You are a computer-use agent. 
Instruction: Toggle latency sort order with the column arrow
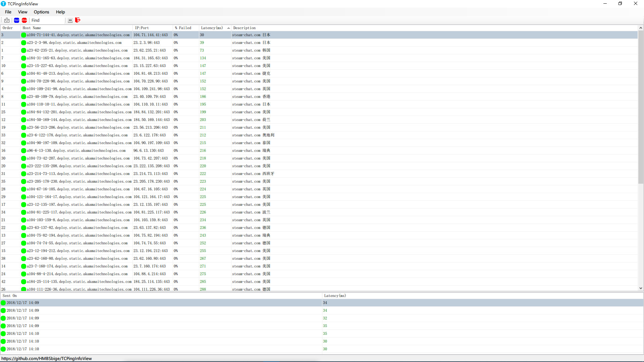pyautogui.click(x=228, y=28)
